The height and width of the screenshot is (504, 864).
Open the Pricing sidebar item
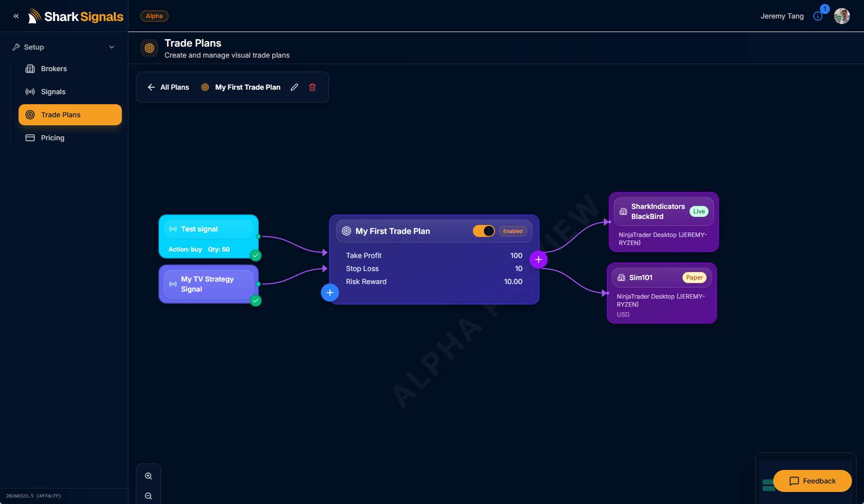coord(53,138)
